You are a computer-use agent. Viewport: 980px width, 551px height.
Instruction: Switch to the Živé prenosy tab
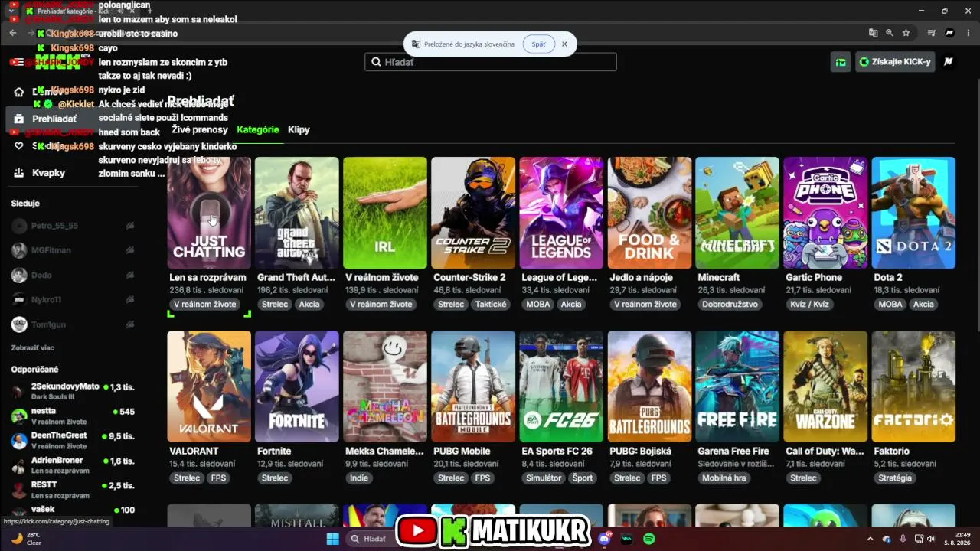pos(200,129)
